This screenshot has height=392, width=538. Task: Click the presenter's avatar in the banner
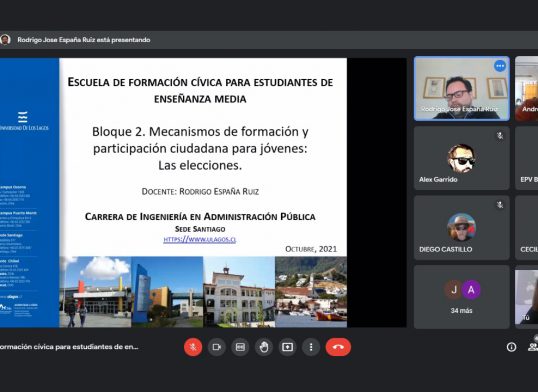[x=5, y=39]
